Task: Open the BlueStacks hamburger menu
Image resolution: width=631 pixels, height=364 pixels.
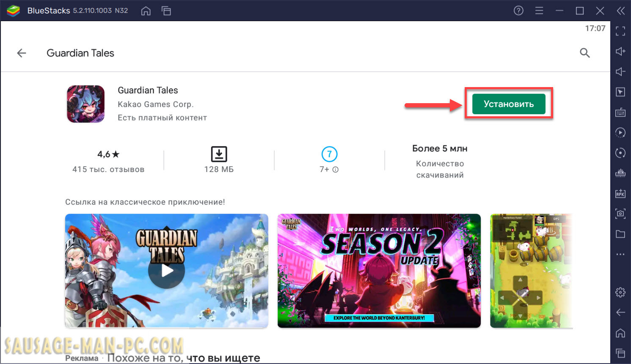Action: pos(539,11)
